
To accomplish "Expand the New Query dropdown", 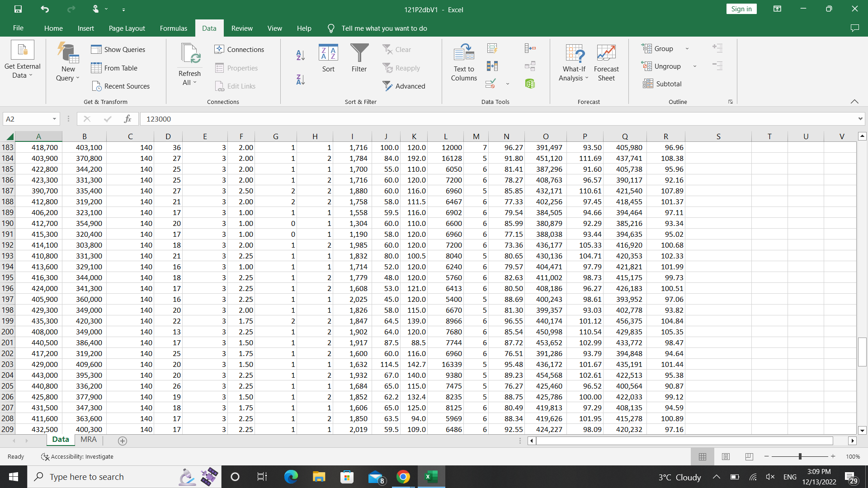I will (68, 78).
